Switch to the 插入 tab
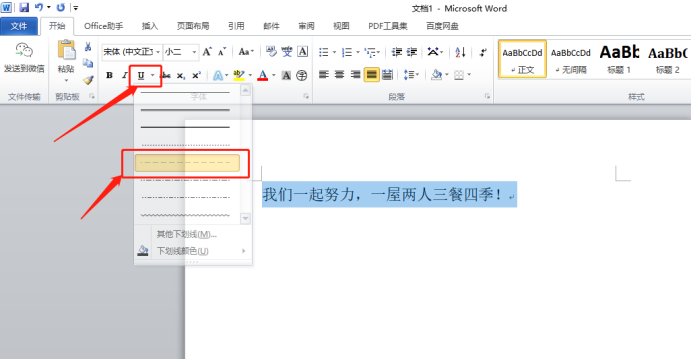Viewport: 692px width, 360px height. click(150, 26)
